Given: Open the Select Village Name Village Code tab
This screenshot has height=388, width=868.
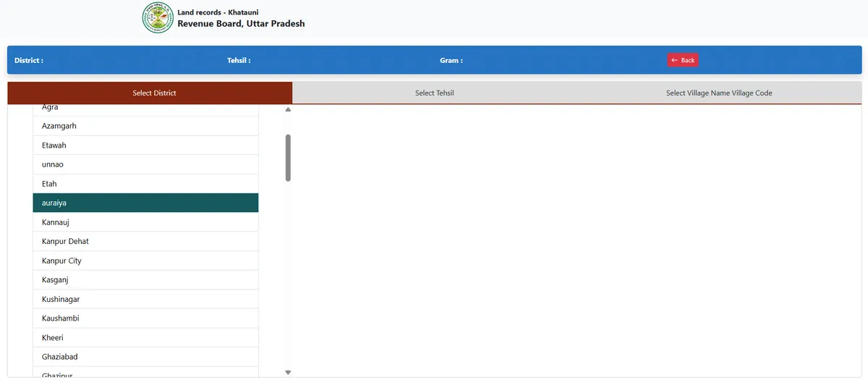Looking at the screenshot, I should (718, 93).
